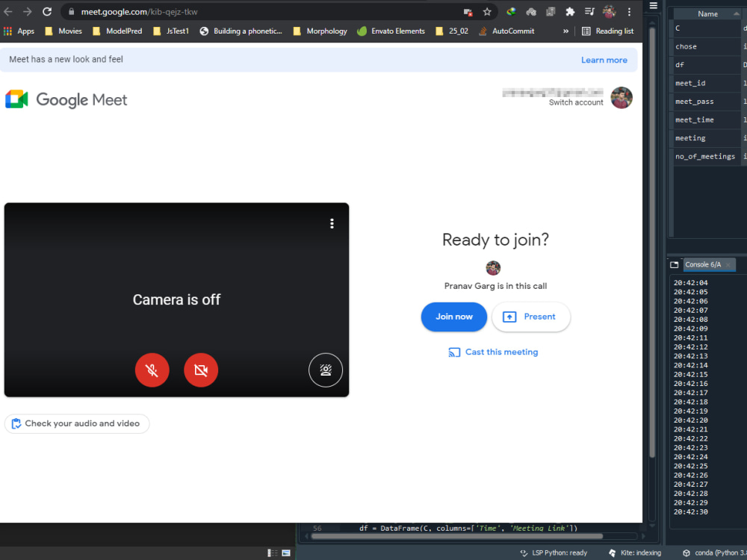Open the Envato Elements bookmark

pyautogui.click(x=391, y=31)
